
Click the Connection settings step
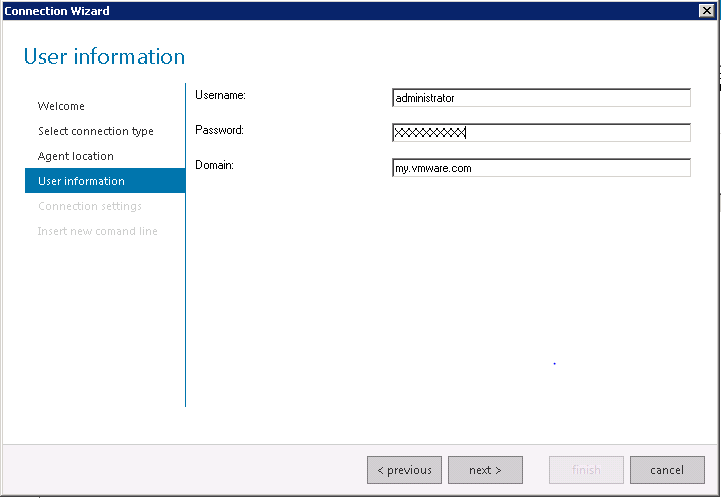(90, 206)
